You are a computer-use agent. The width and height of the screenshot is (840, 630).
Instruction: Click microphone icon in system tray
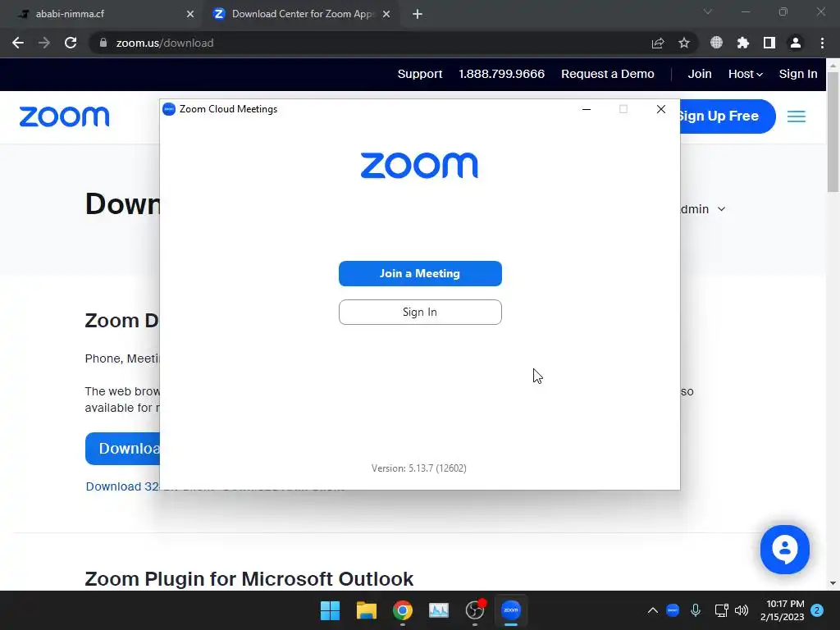696,610
